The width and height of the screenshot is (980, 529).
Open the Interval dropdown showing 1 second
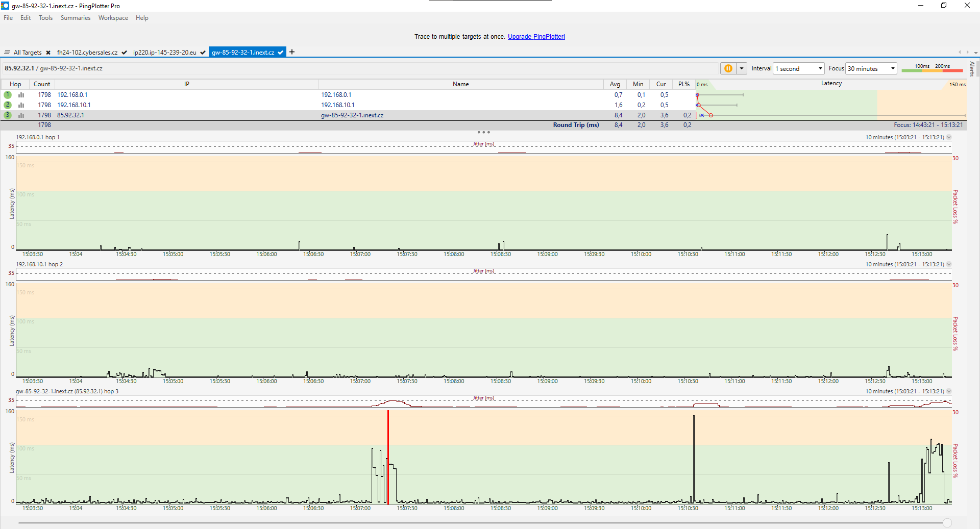[x=799, y=68]
